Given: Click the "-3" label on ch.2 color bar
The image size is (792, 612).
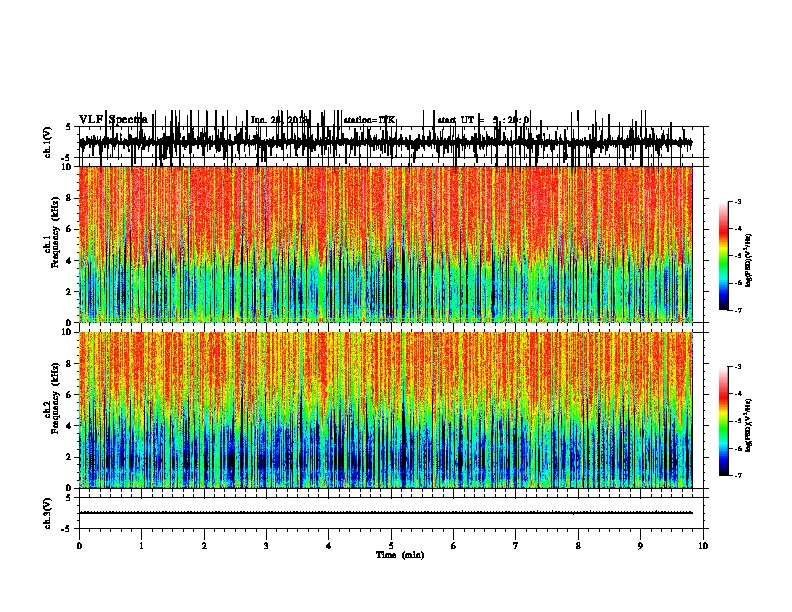Looking at the screenshot, I should [x=738, y=367].
